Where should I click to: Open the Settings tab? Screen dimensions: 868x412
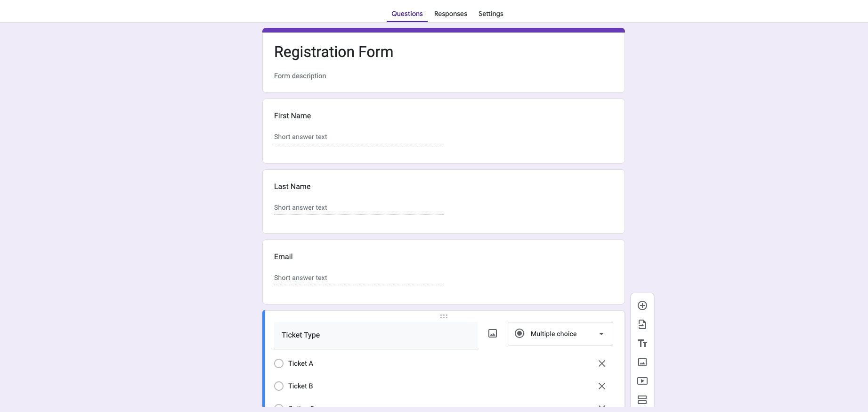click(490, 14)
